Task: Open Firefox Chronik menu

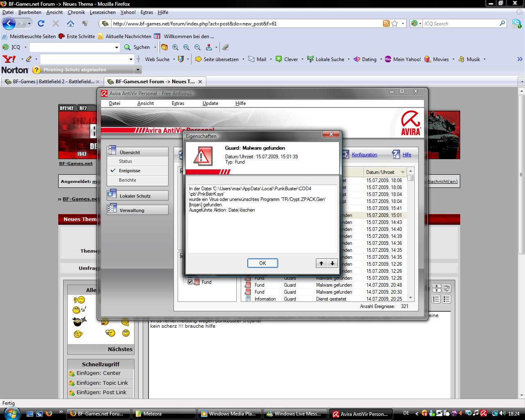Action: point(76,12)
